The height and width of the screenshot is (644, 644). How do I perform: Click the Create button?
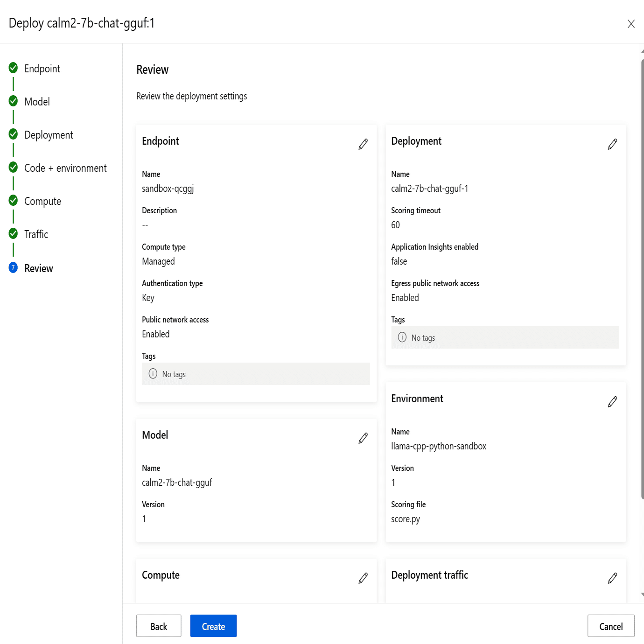(x=213, y=626)
